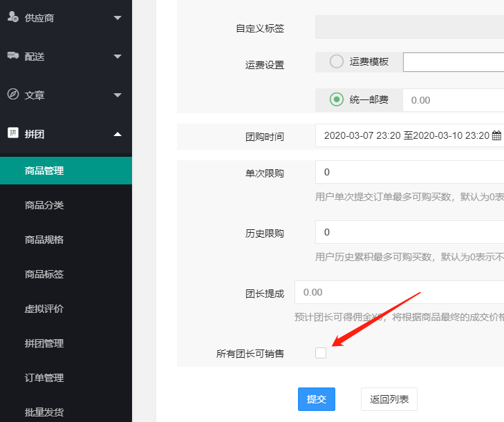
Task: Open 拼团管理 in the sidebar
Action: point(66,343)
